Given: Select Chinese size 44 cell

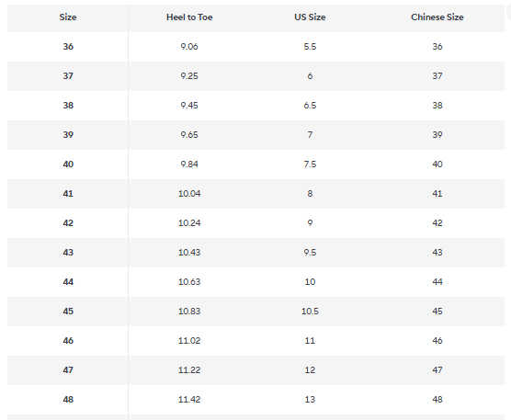Looking at the screenshot, I should coord(437,281).
